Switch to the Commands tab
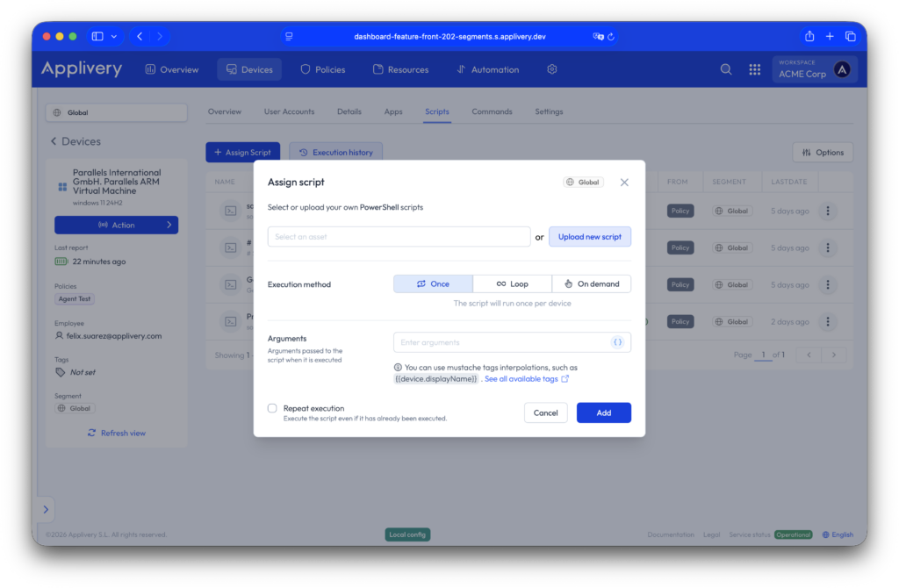Image resolution: width=899 pixels, height=588 pixels. pyautogui.click(x=492, y=111)
